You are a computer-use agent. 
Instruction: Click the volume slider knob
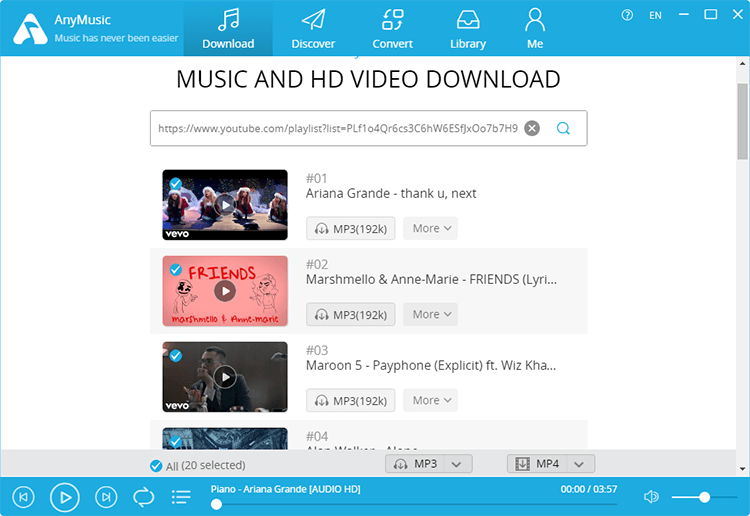pyautogui.click(x=704, y=497)
